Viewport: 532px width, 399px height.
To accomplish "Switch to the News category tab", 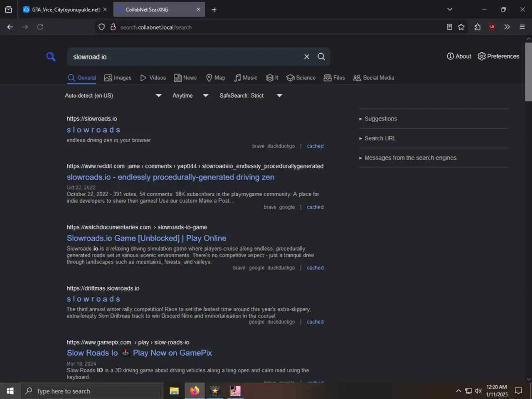I will [x=185, y=78].
